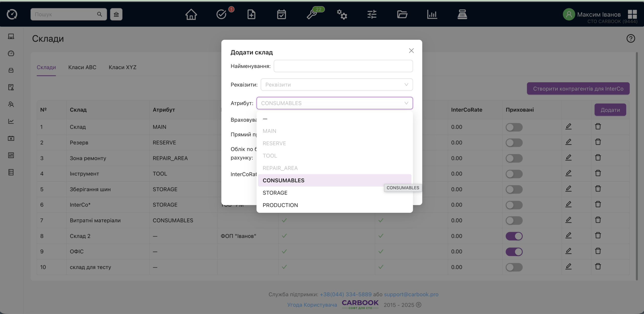Viewport: 644px width, 314px height.
Task: Select STORAGE in the attribute list
Action: tap(275, 193)
